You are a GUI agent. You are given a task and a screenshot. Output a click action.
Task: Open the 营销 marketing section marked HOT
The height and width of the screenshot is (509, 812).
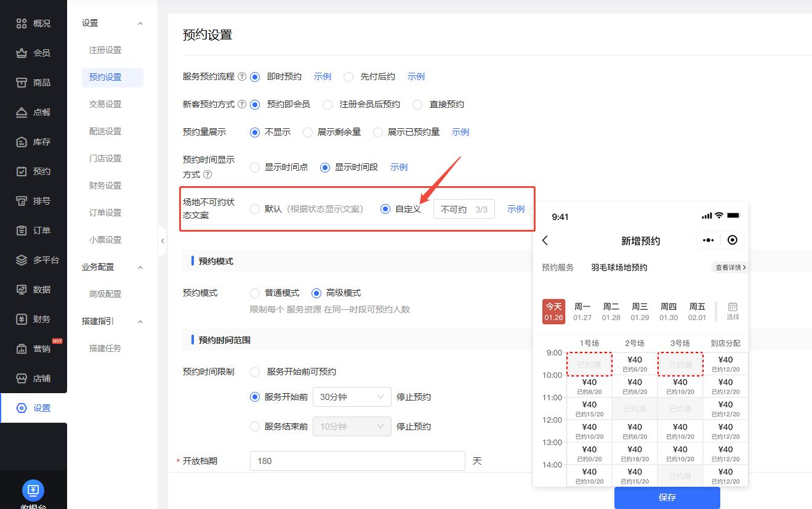tap(33, 349)
